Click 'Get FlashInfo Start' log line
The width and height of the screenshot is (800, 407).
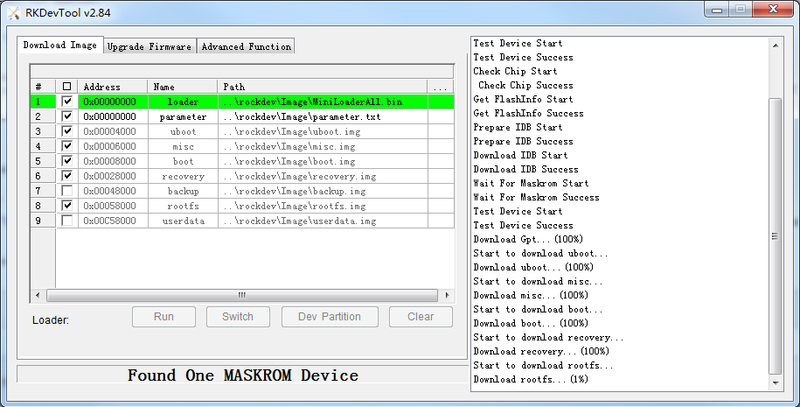coord(523,99)
